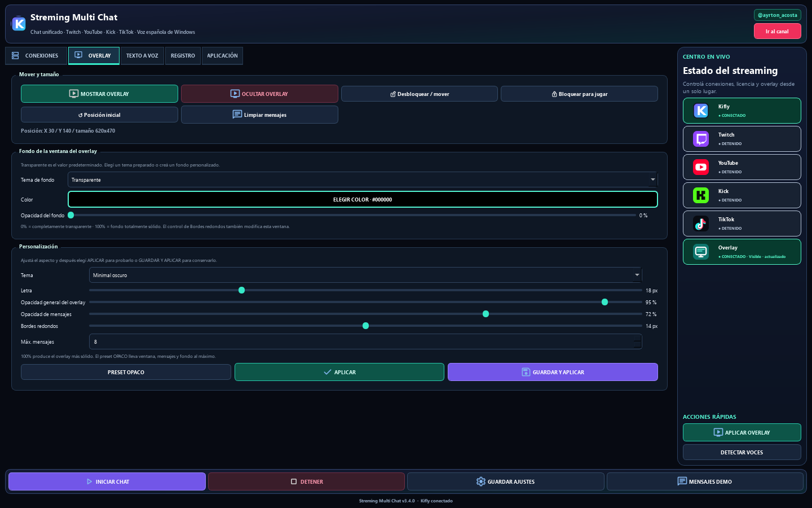This screenshot has width=812, height=508.
Task: Click the Opacidad de mensajes slider handle
Action: [486, 314]
